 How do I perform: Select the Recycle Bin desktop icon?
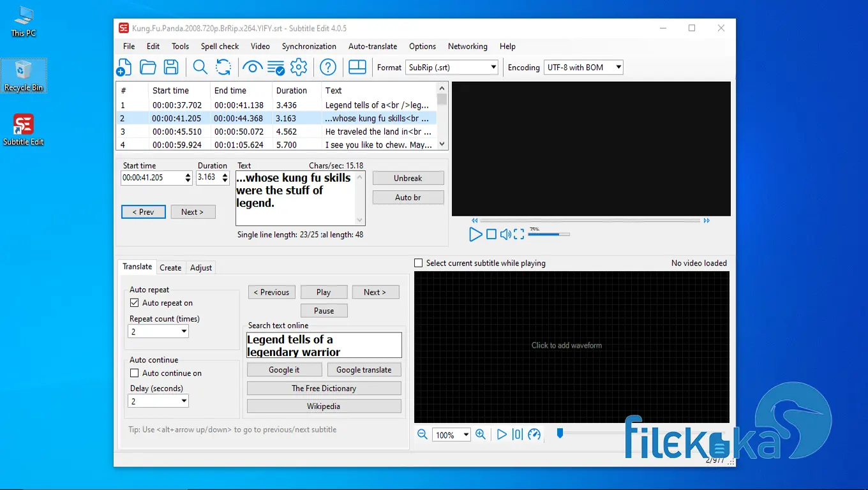[24, 76]
